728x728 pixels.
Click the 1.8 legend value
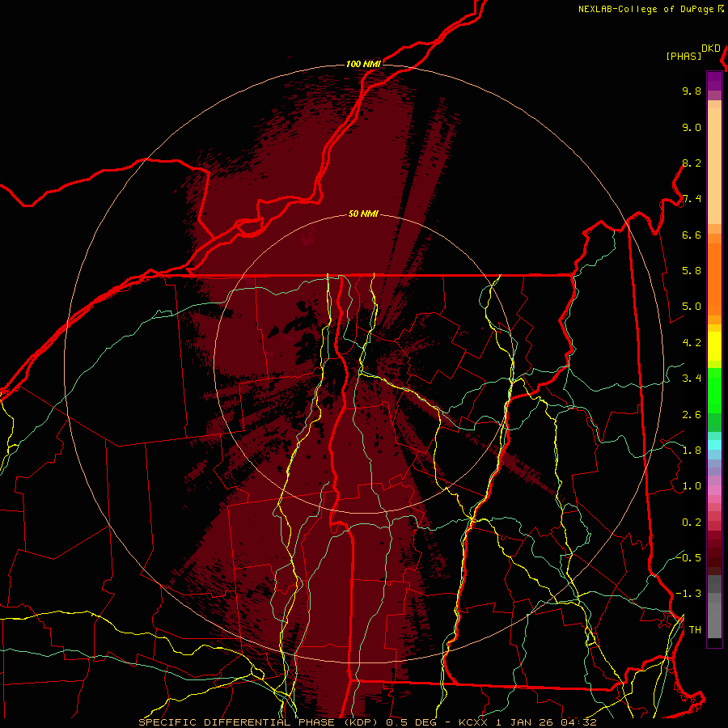[x=692, y=451]
